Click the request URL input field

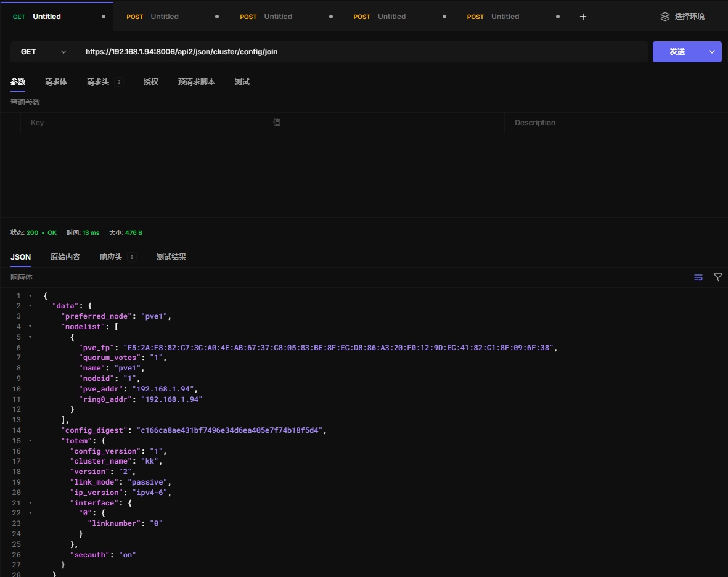click(x=364, y=52)
